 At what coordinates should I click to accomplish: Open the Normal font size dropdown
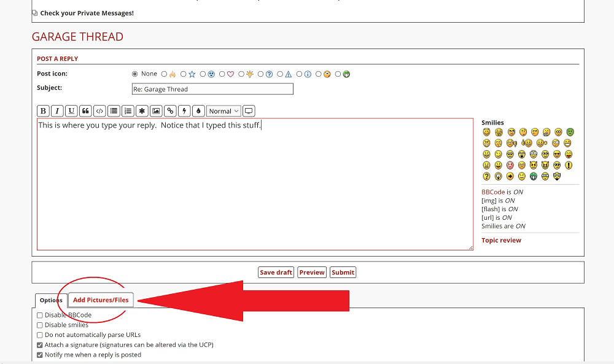pyautogui.click(x=223, y=111)
